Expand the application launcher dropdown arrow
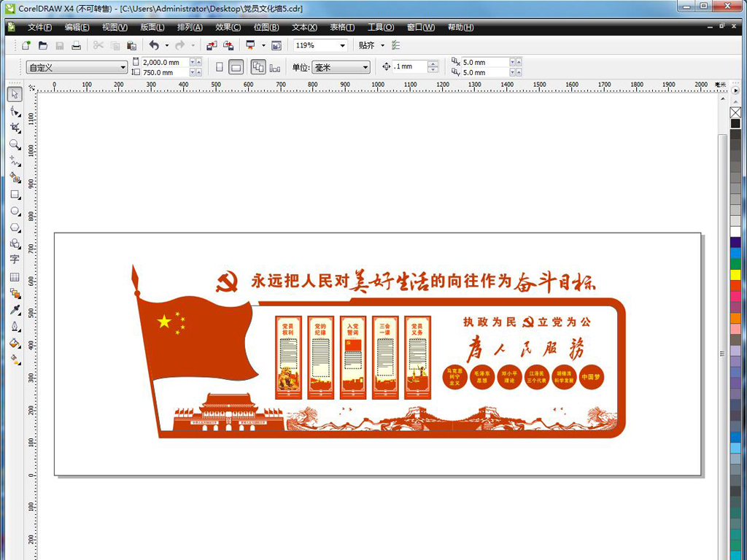Image resolution: width=747 pixels, height=560 pixels. [x=263, y=45]
